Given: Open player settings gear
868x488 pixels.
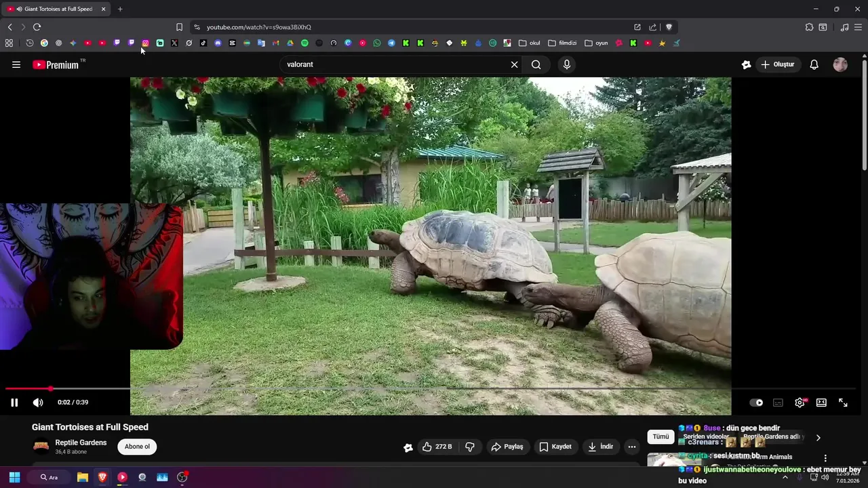Looking at the screenshot, I should 800,403.
